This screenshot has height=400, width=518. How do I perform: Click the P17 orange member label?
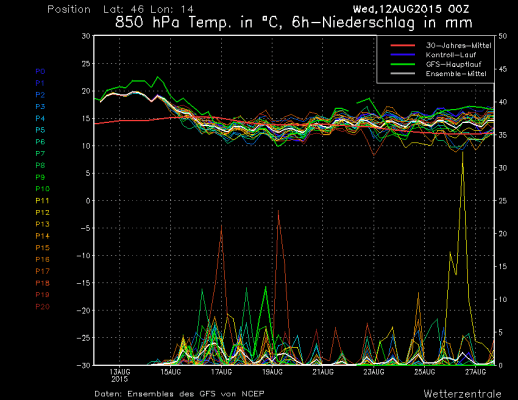(42, 271)
